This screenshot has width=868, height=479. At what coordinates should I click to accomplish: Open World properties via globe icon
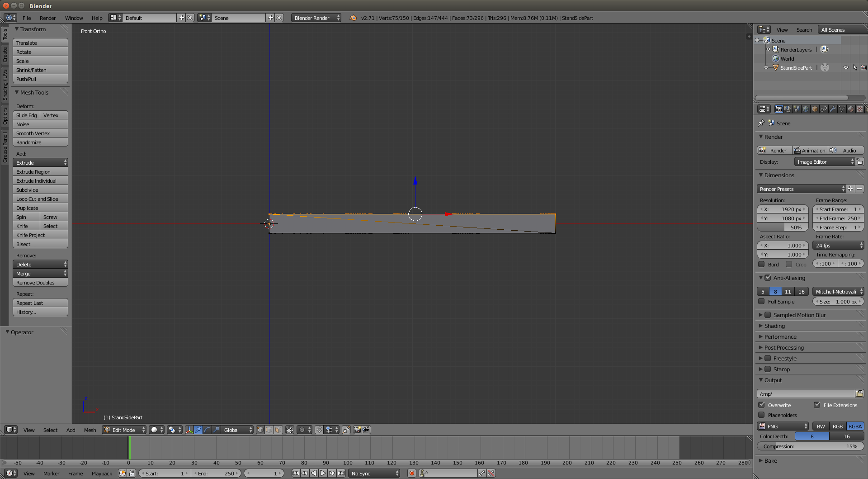click(806, 109)
